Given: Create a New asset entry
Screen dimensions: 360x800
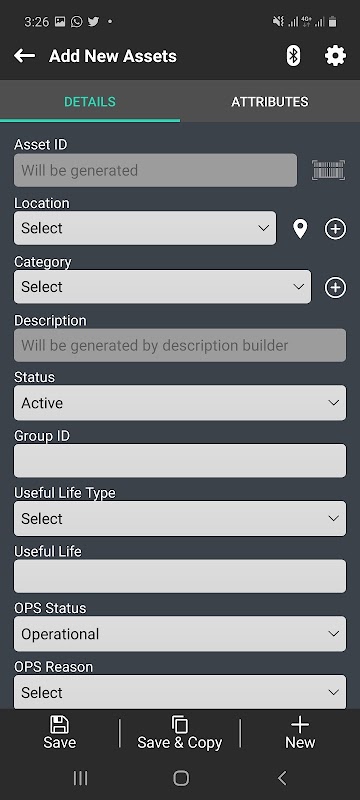Looking at the screenshot, I should click(x=300, y=733).
